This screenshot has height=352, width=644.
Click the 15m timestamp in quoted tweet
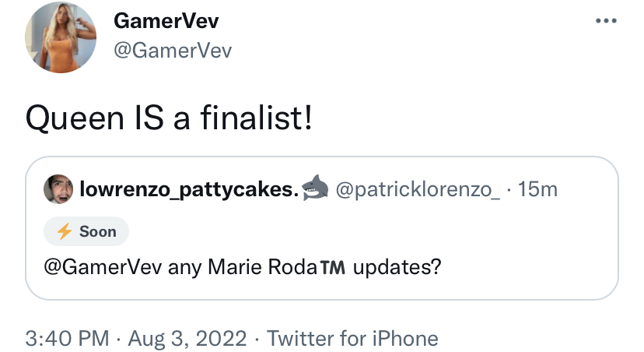coord(537,189)
